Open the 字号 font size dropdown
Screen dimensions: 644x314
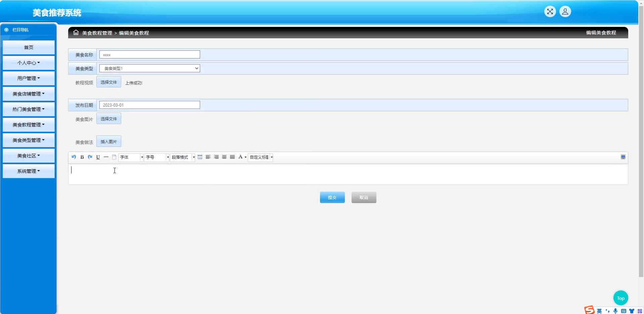pyautogui.click(x=157, y=157)
